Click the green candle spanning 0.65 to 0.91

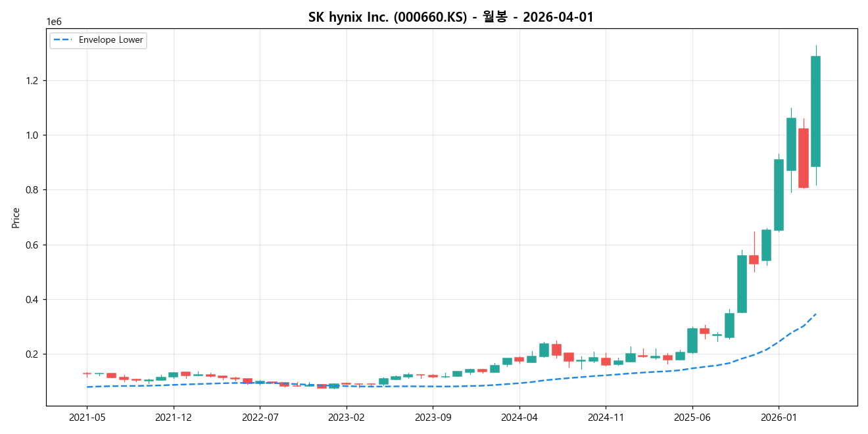tap(779, 195)
